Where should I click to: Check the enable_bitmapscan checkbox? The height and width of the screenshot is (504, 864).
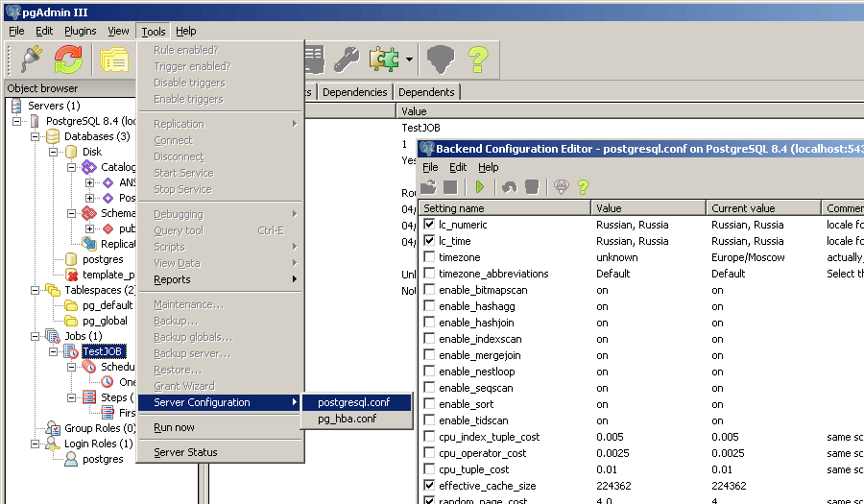click(429, 290)
